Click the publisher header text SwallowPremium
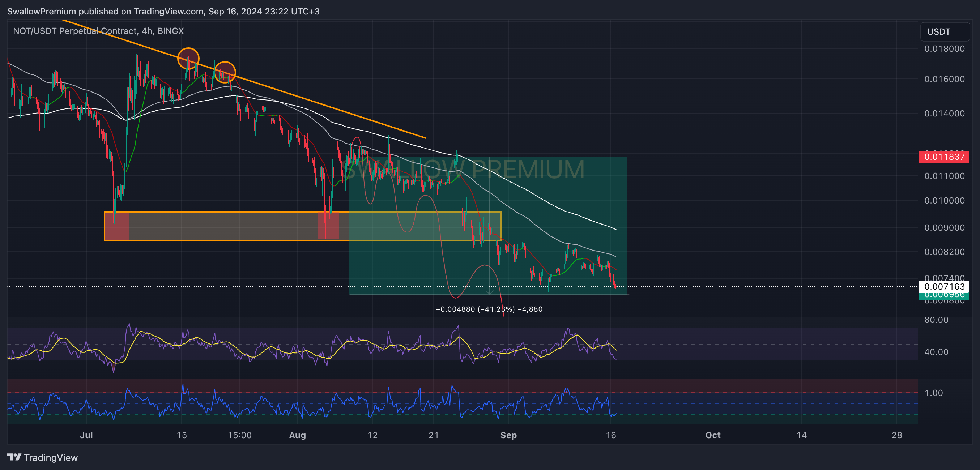The height and width of the screenshot is (470, 980). (x=42, y=12)
